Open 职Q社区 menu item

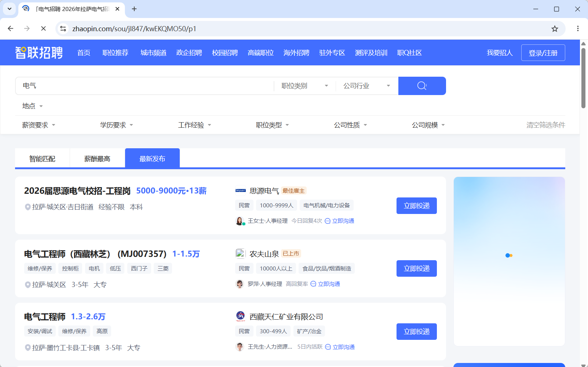[x=409, y=53]
